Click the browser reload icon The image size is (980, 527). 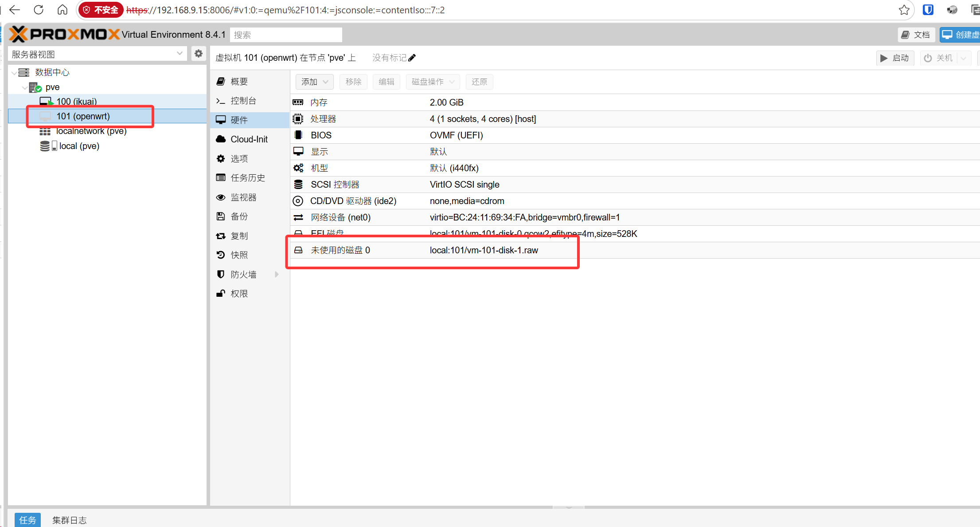tap(39, 10)
